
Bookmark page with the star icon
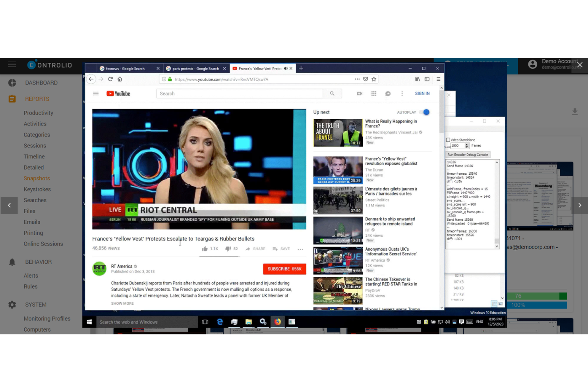coord(374,79)
